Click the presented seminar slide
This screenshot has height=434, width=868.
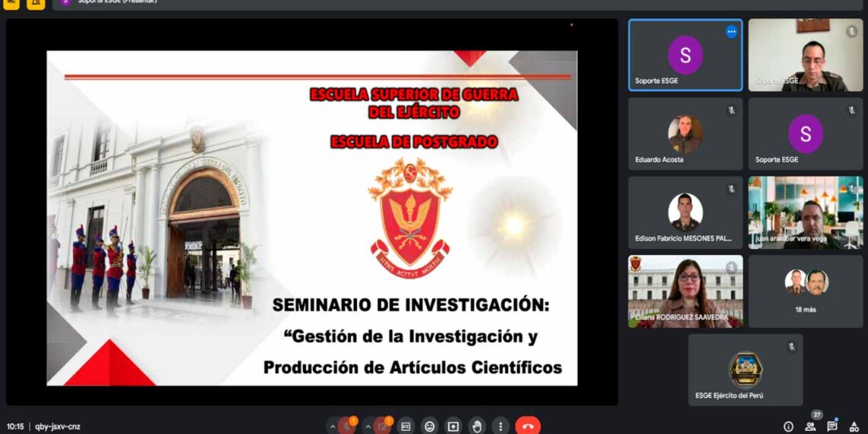(311, 218)
